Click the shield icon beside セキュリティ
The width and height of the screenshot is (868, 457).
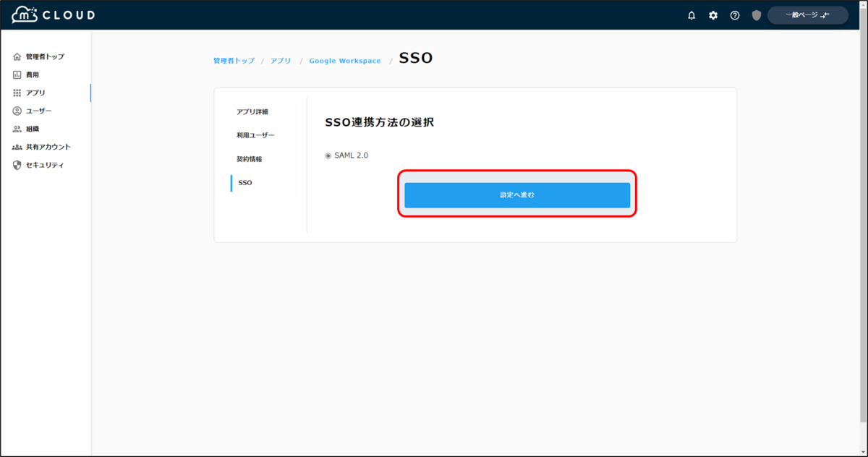[17, 165]
